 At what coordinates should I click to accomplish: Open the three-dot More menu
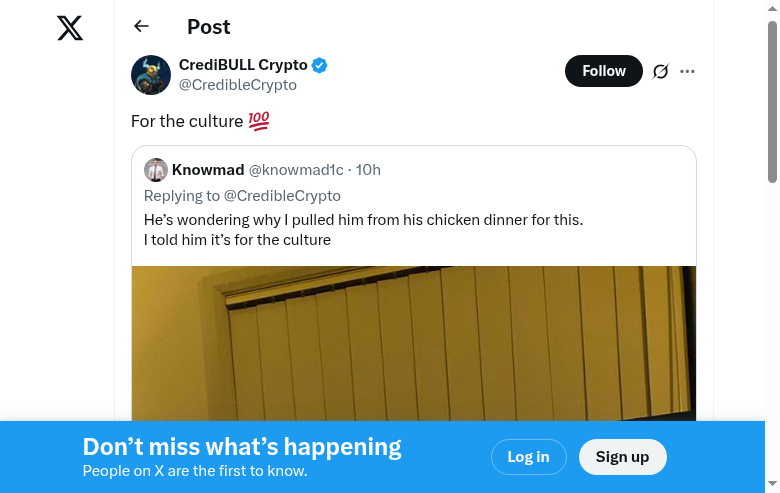[x=687, y=71]
